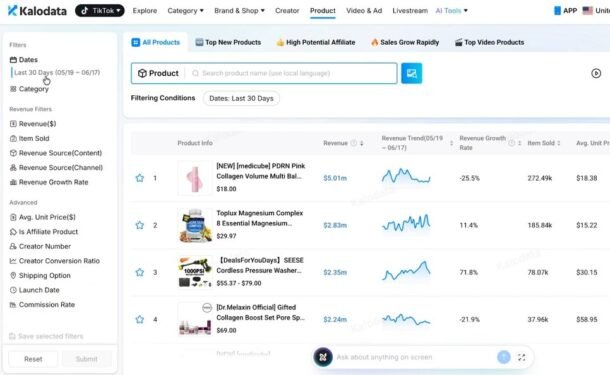The width and height of the screenshot is (610, 375).
Task: Open Video & Ad section
Action: [364, 11]
